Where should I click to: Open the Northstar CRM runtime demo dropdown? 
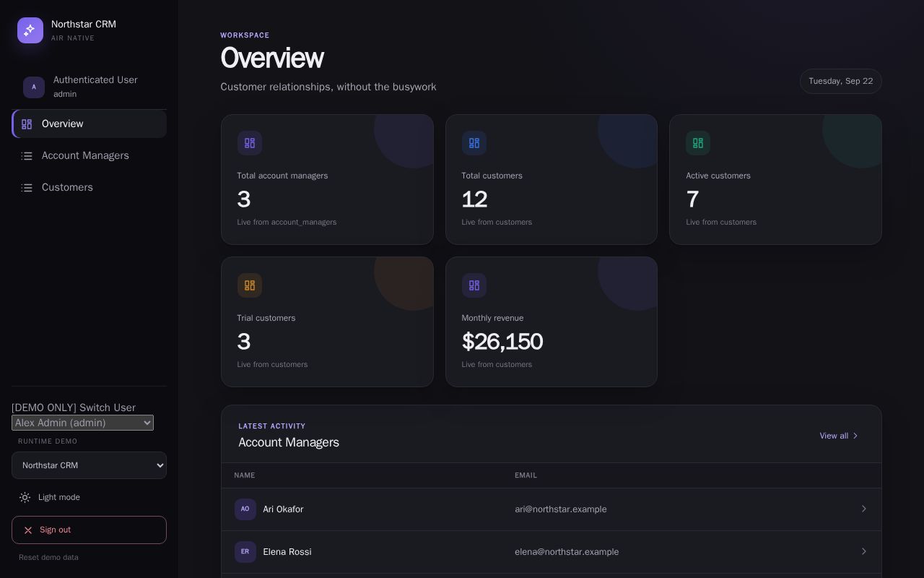89,465
